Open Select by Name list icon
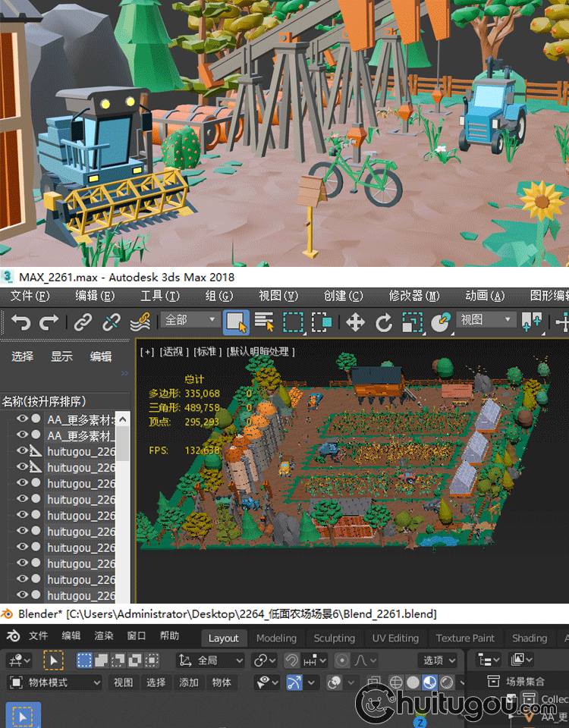Screen dimensions: 569x728 [264, 322]
